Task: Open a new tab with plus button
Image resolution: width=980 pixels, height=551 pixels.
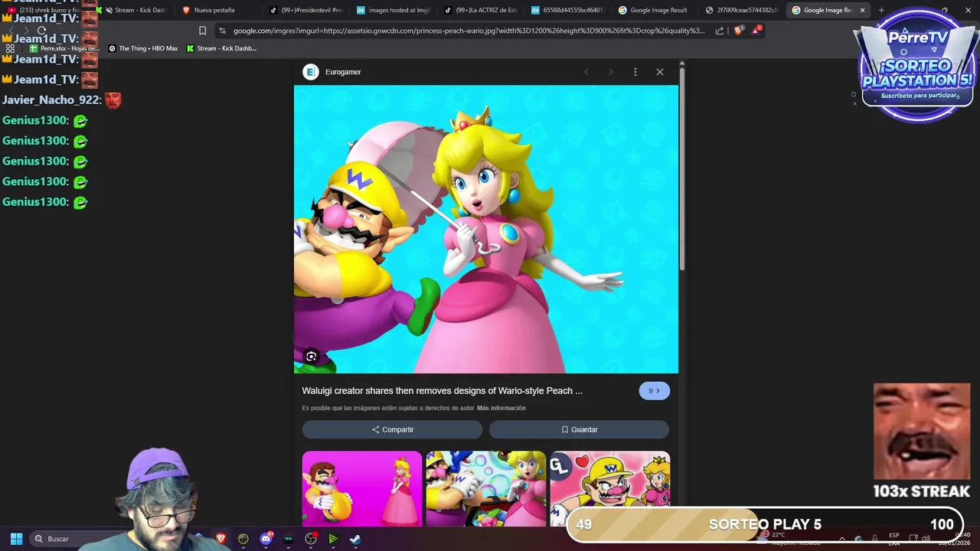Action: click(881, 10)
